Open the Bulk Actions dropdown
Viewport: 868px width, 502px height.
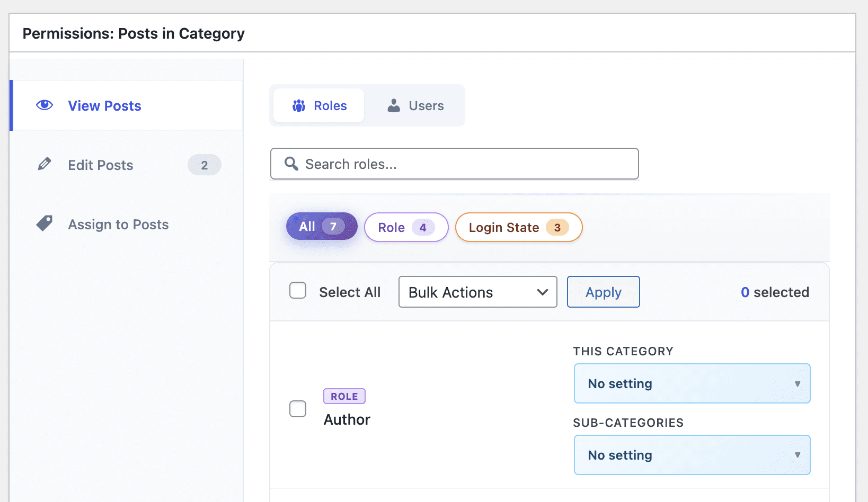[477, 292]
